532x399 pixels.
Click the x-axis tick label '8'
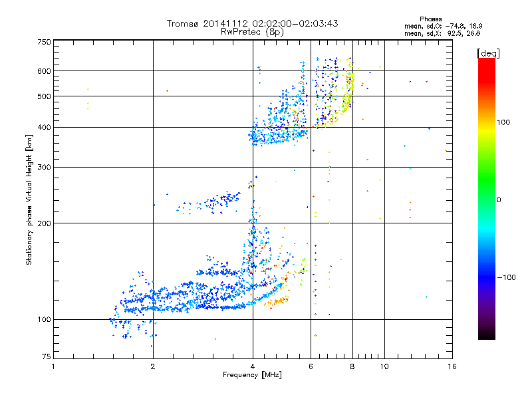tap(352, 366)
